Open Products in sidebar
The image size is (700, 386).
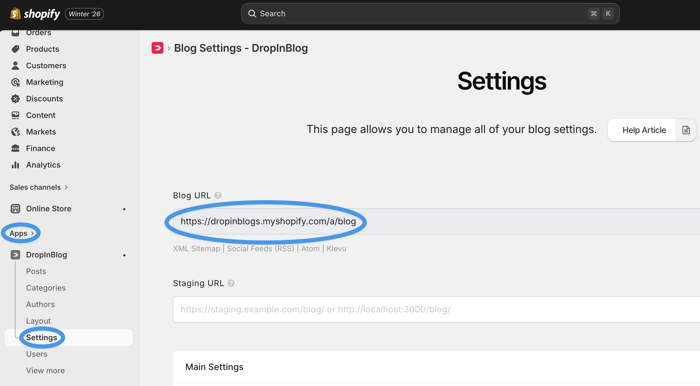42,49
